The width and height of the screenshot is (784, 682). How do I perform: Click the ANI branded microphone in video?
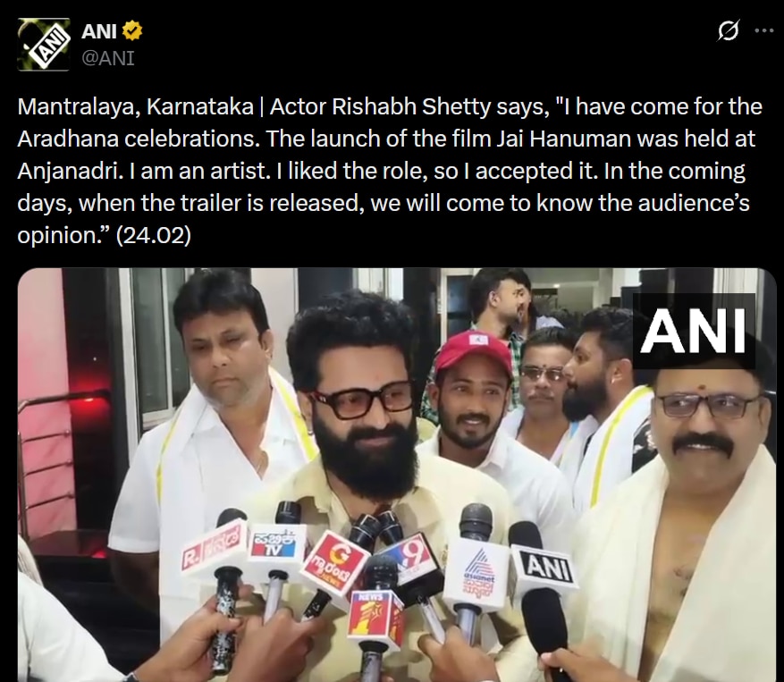click(544, 568)
